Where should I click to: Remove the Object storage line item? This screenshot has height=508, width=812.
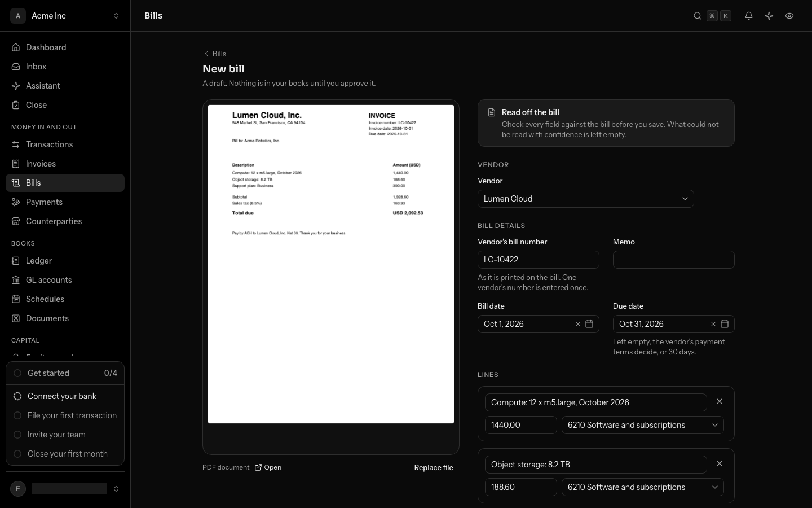[x=720, y=463]
